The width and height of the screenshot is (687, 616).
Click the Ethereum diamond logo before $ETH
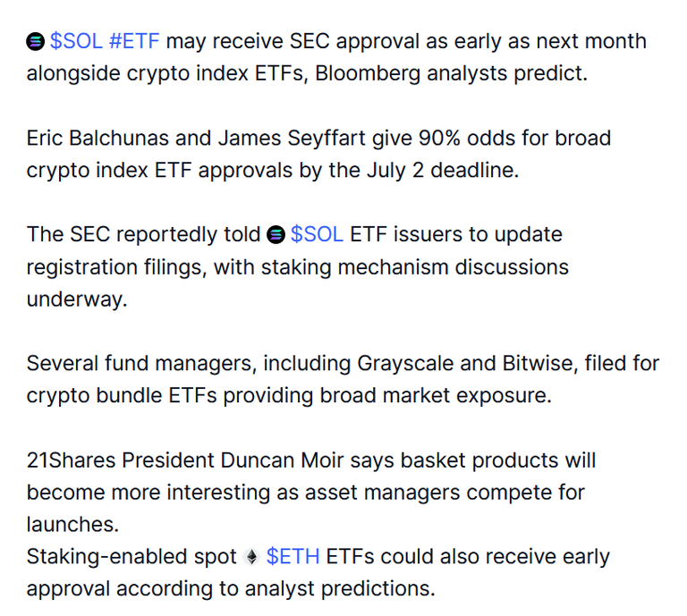pos(251,557)
